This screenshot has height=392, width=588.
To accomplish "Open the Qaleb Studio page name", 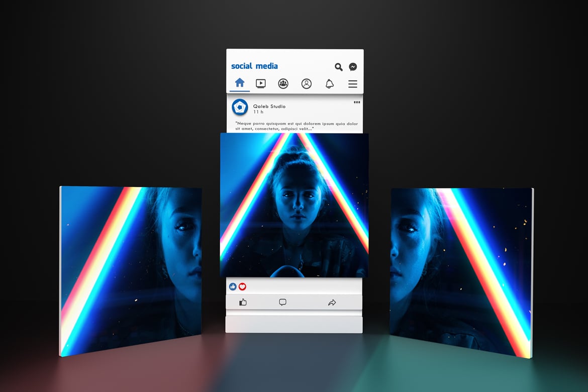I will pyautogui.click(x=269, y=106).
